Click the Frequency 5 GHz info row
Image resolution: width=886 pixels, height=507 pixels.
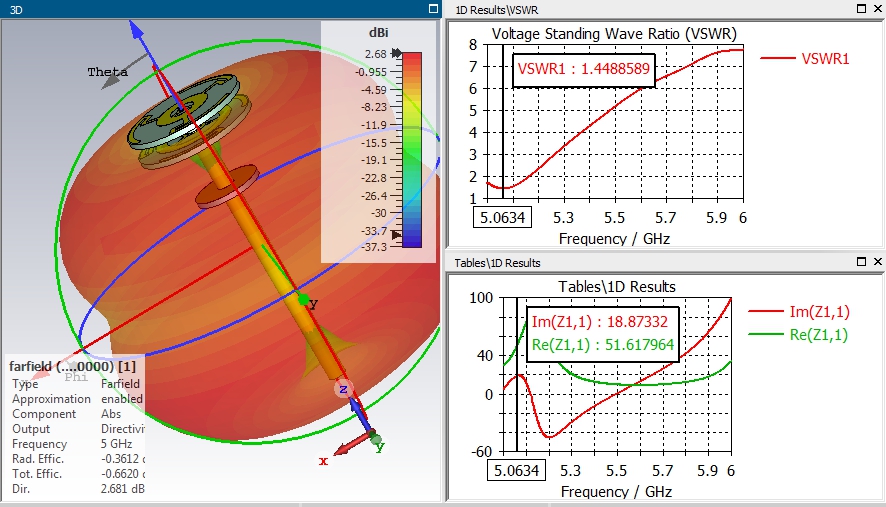click(72, 444)
